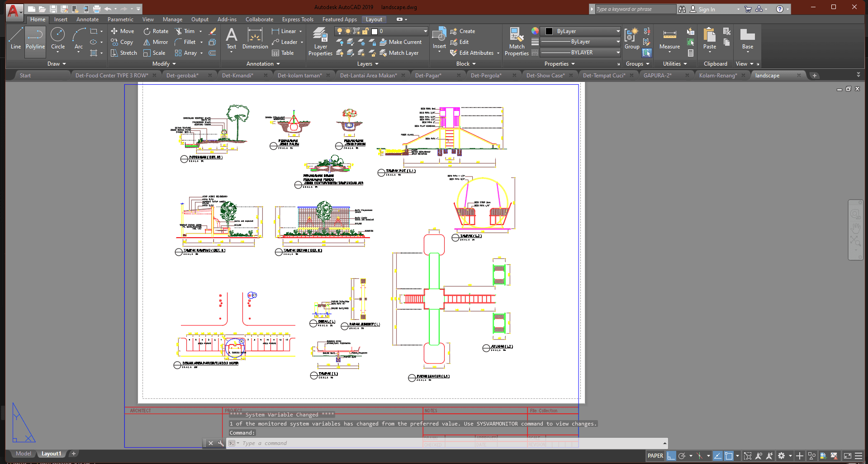The image size is (868, 464).
Task: Click the Object Color wheel swatch
Action: click(535, 31)
